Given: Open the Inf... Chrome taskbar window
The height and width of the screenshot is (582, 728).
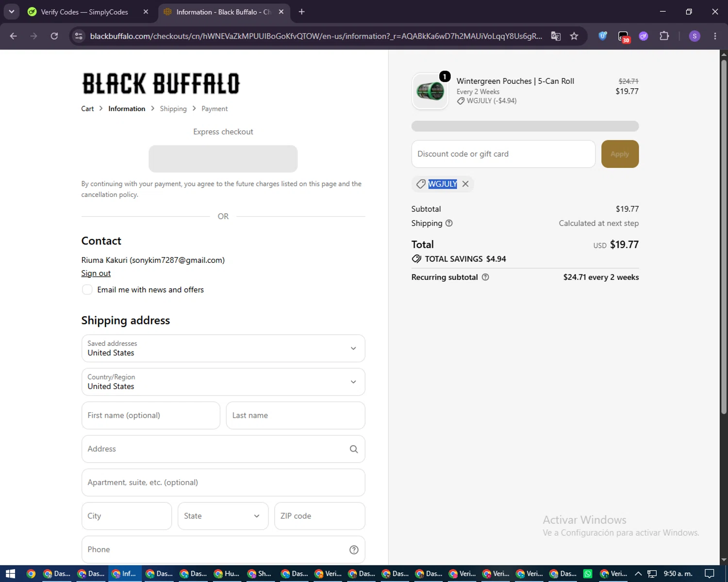Looking at the screenshot, I should (x=124, y=574).
